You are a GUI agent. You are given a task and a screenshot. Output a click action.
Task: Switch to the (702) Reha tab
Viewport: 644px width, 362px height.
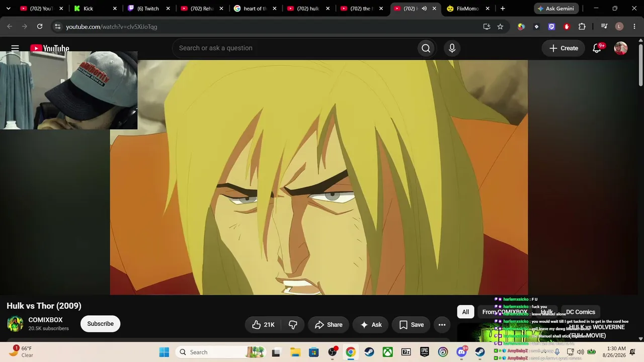pos(201,9)
